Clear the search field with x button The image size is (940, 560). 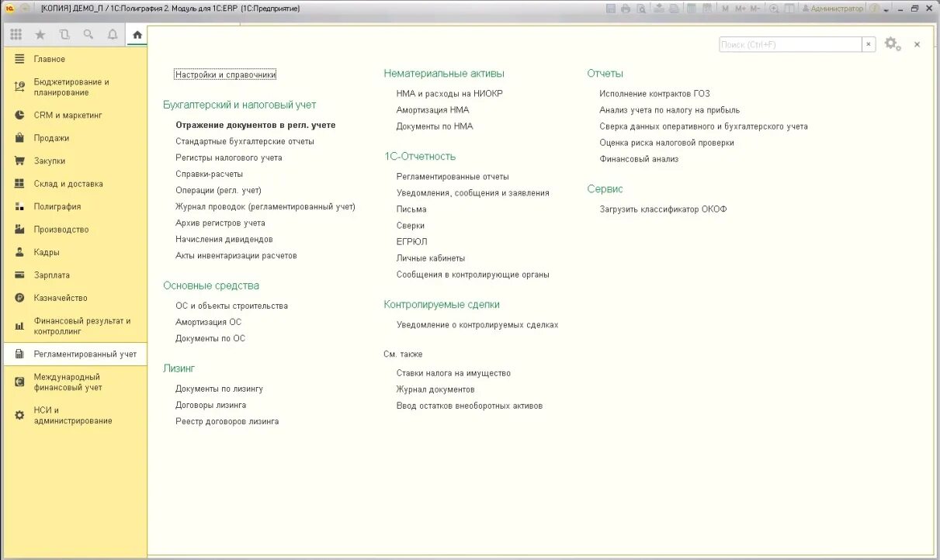tap(869, 44)
